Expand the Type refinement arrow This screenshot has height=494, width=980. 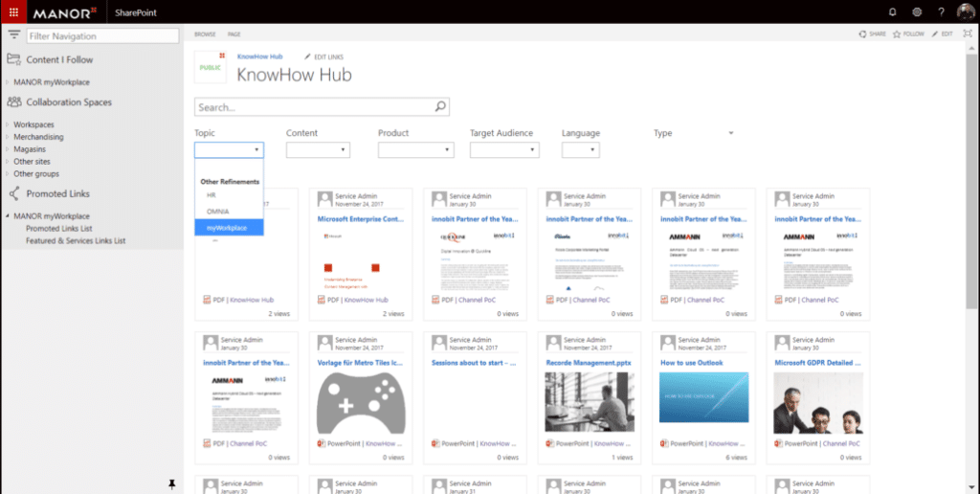click(x=730, y=133)
